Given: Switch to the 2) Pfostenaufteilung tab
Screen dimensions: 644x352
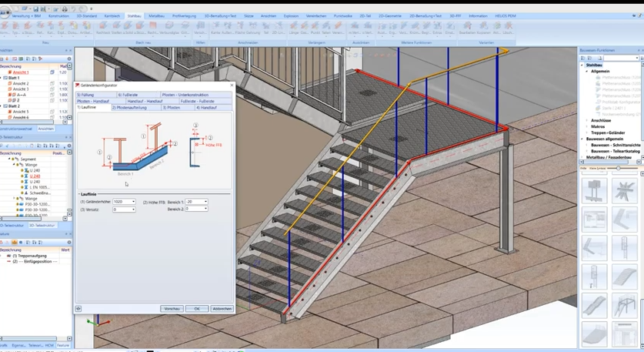Looking at the screenshot, I should coord(135,108).
